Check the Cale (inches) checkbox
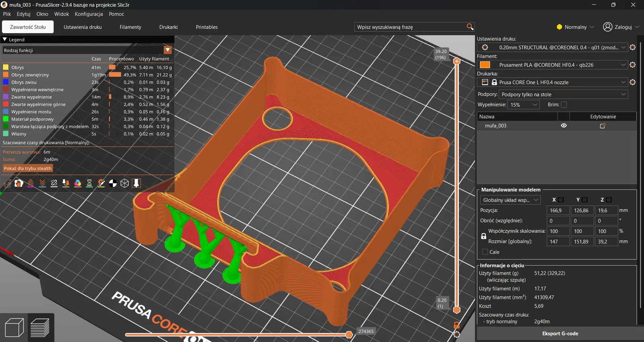The width and height of the screenshot is (644, 342). coord(485,252)
